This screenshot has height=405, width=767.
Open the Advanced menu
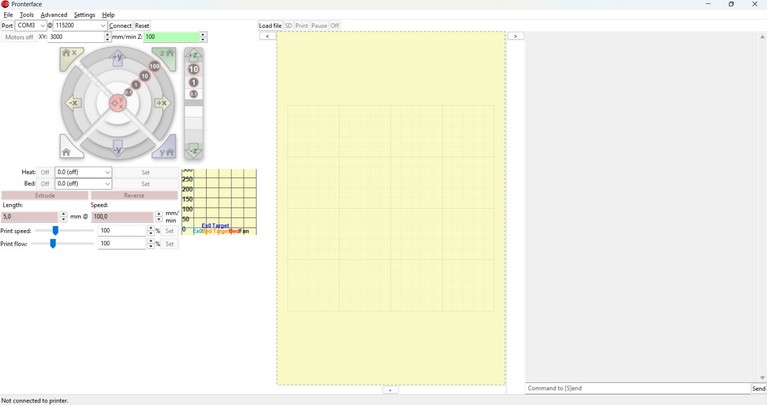click(x=54, y=15)
